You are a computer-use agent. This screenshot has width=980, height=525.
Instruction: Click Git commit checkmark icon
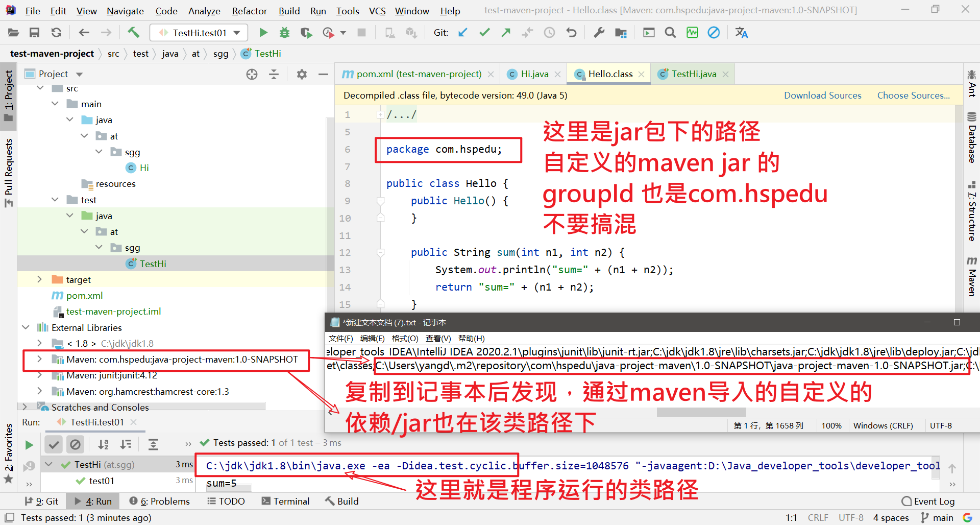[x=484, y=33]
